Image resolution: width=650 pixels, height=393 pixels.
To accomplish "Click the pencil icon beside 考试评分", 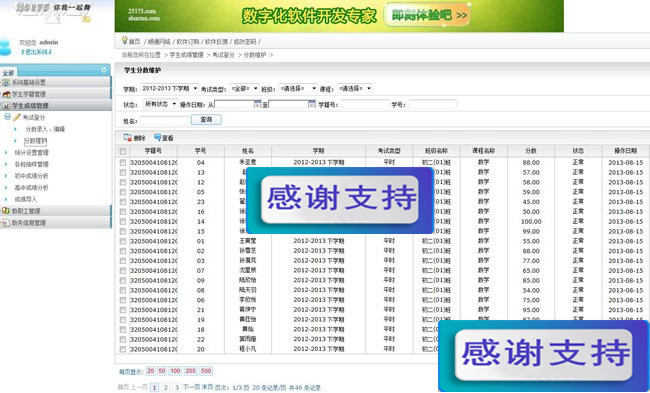I will pos(17,117).
